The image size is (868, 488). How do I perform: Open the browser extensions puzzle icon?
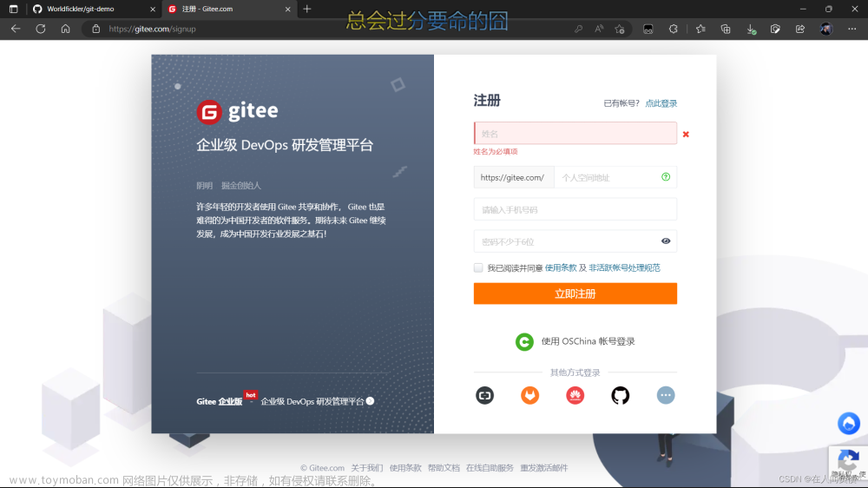(674, 29)
